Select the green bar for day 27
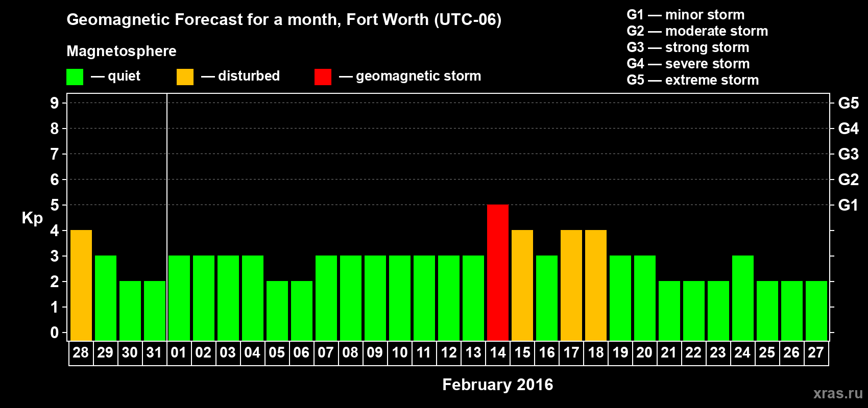The image size is (868, 408). pyautogui.click(x=816, y=311)
